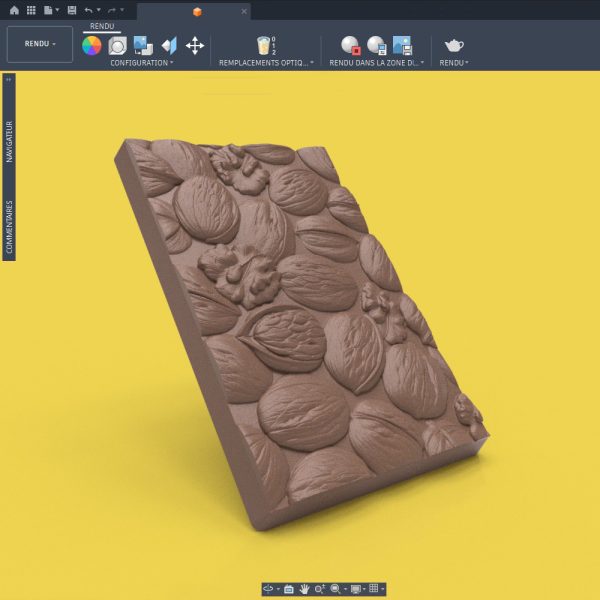Open the COMMENTAIRES side panel
Viewport: 600px width, 600px height.
[9, 227]
